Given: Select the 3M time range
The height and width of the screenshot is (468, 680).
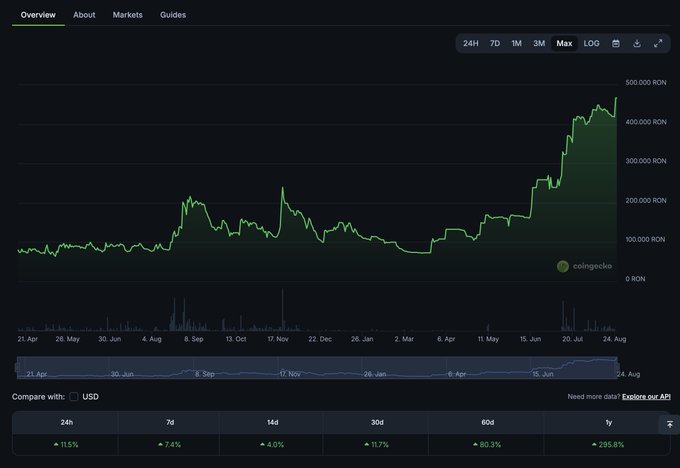Looking at the screenshot, I should (x=539, y=43).
